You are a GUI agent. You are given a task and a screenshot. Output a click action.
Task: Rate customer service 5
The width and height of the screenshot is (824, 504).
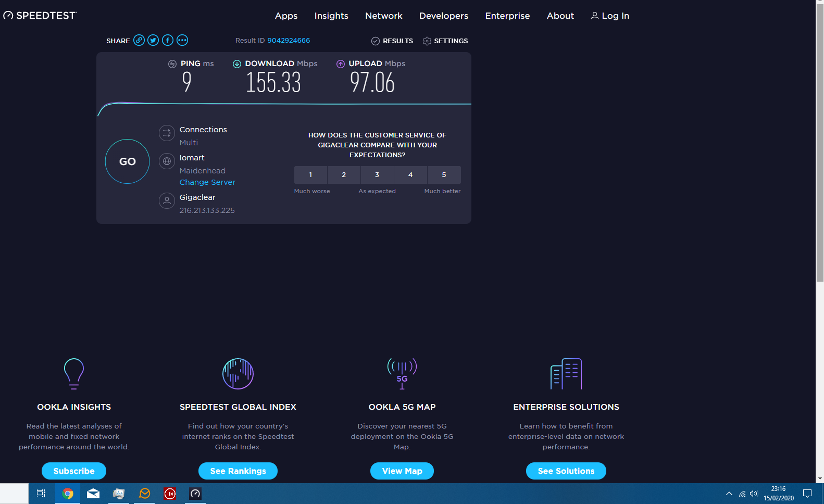(444, 175)
